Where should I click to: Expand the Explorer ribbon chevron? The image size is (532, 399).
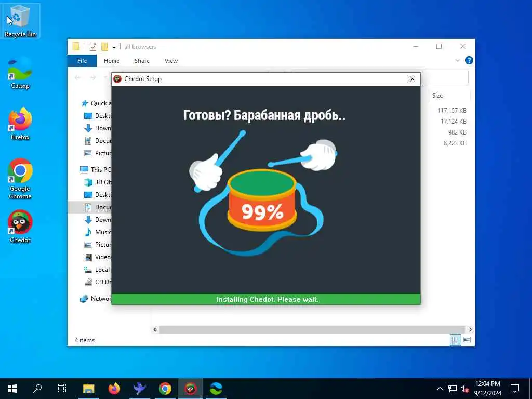click(x=457, y=60)
